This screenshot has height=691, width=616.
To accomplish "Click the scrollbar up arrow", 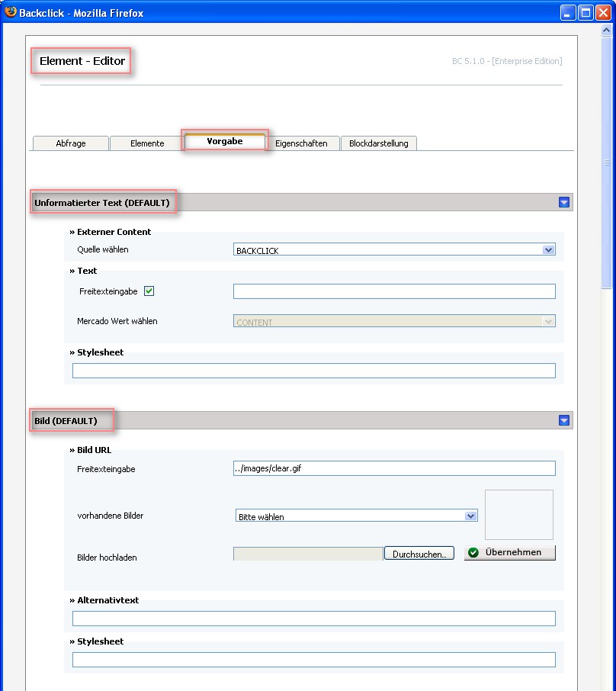I will [606, 30].
